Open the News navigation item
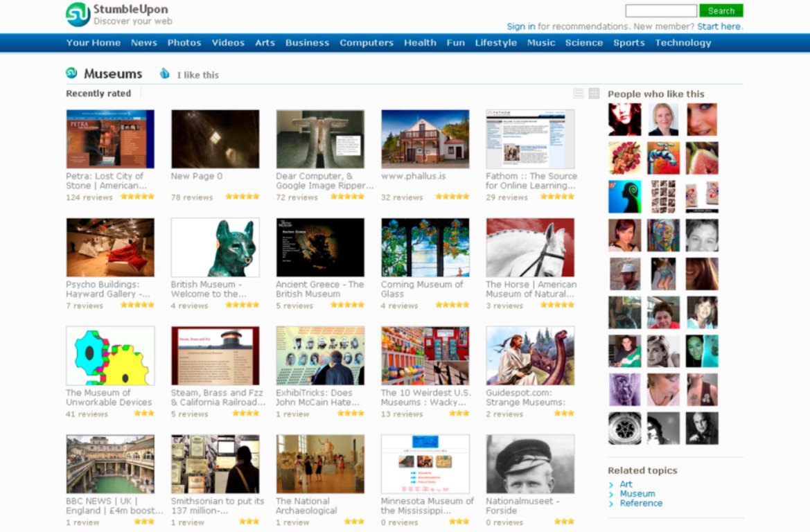Image resolution: width=810 pixels, height=532 pixels. point(143,43)
